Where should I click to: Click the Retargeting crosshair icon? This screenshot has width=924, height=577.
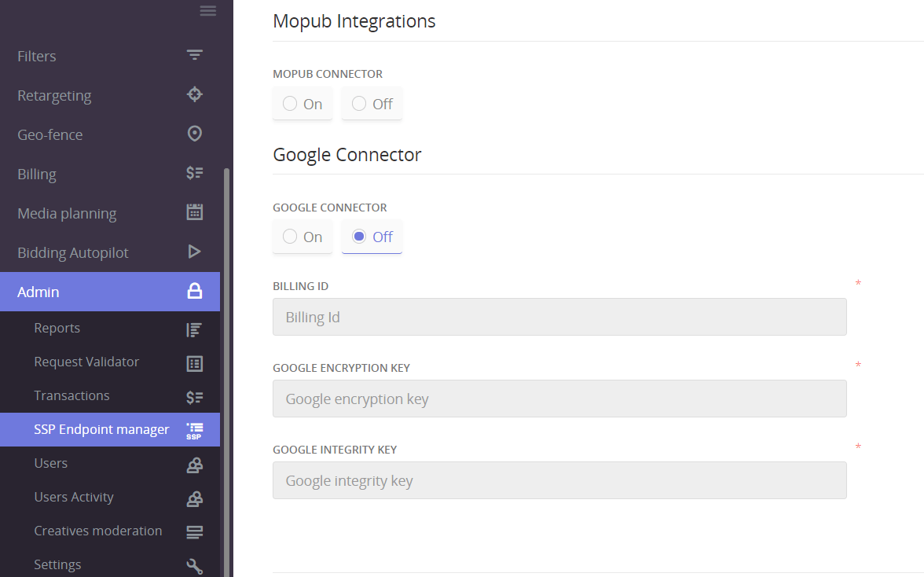click(x=195, y=94)
